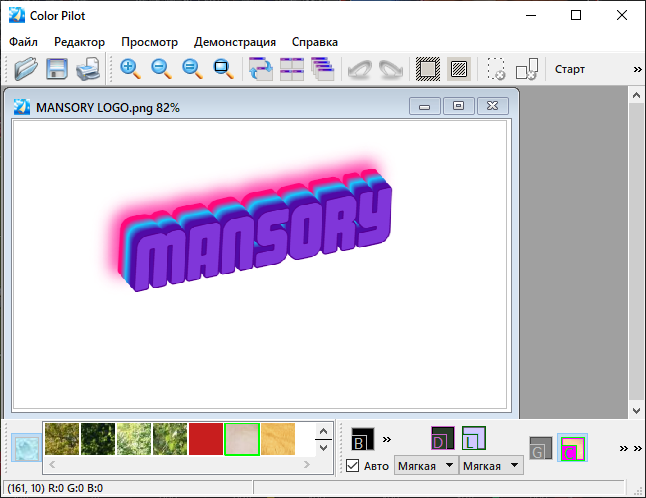
Task: Toggle the Авто checkbox
Action: [353, 466]
